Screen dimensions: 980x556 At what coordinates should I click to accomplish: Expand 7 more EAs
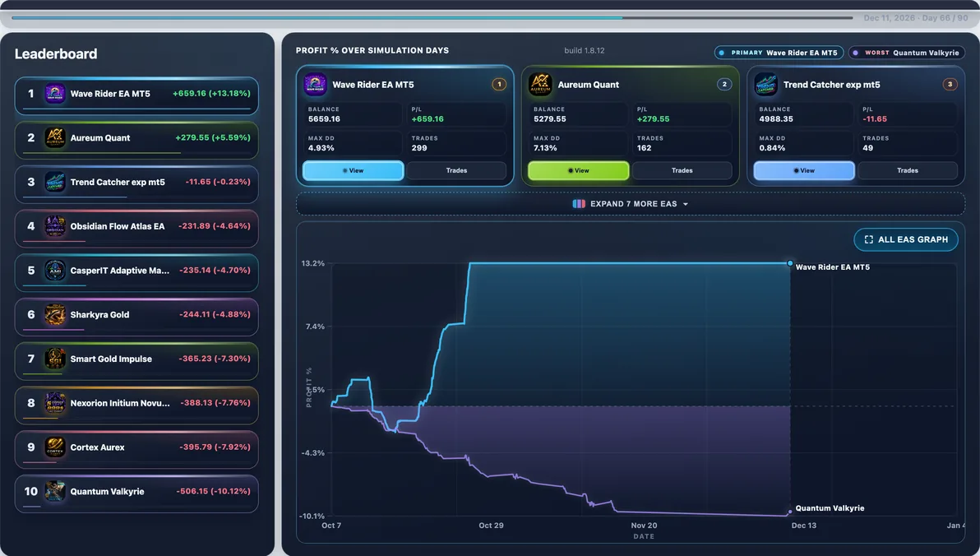pyautogui.click(x=631, y=204)
